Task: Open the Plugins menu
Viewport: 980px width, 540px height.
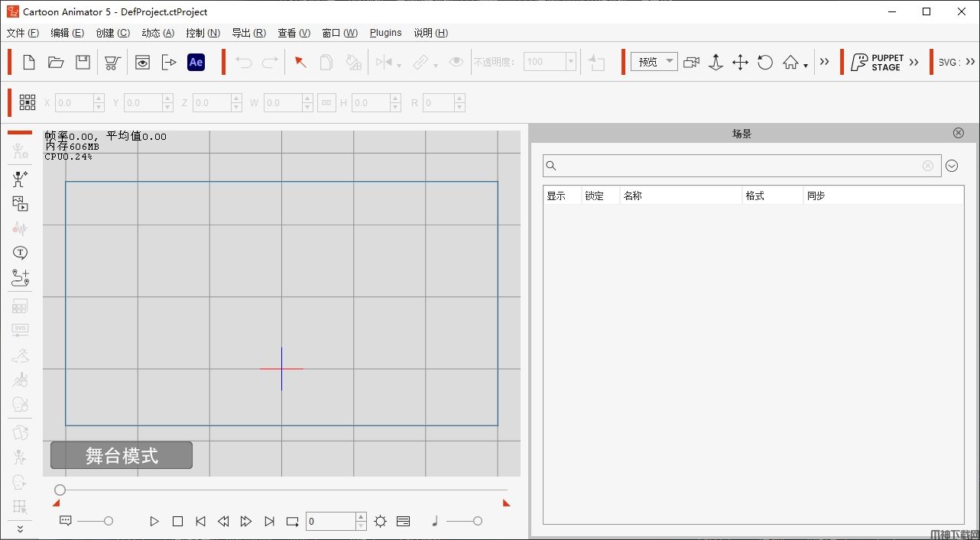Action: coord(385,33)
